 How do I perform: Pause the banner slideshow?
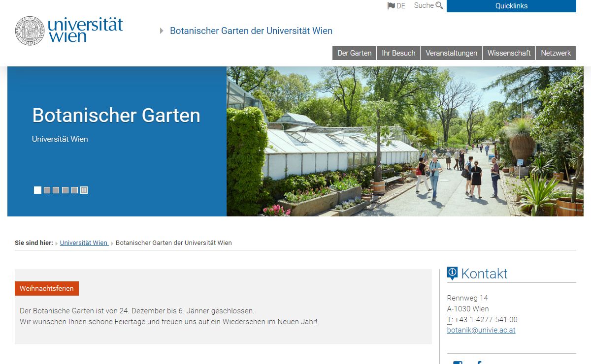[84, 190]
